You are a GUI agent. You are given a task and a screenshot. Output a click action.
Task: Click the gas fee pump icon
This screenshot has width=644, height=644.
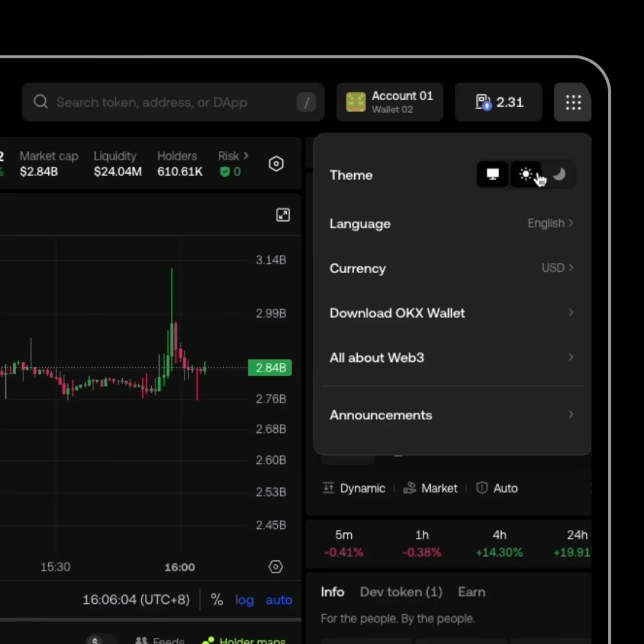[x=483, y=102]
